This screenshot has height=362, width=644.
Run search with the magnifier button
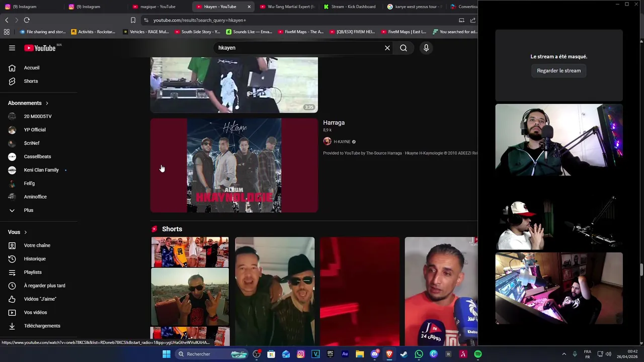404,48
